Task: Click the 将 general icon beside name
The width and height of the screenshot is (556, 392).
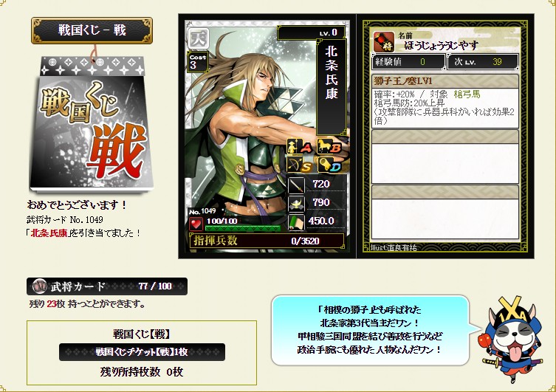Action: [383, 41]
